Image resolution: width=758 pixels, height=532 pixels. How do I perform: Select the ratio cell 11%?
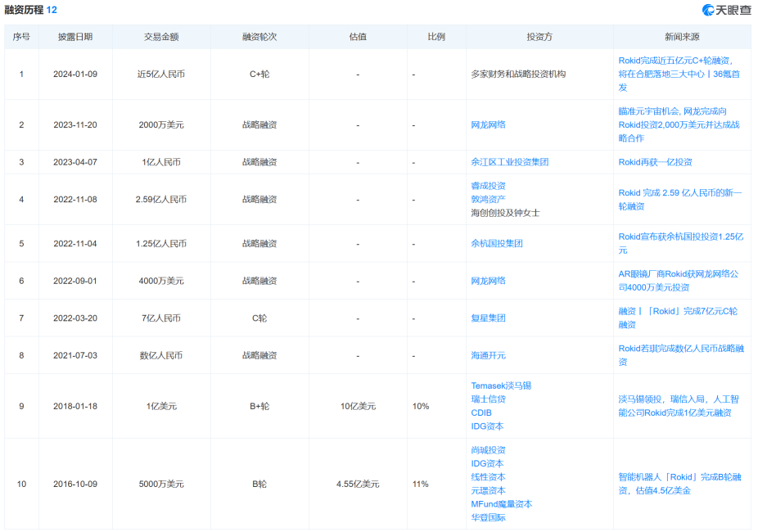(421, 484)
